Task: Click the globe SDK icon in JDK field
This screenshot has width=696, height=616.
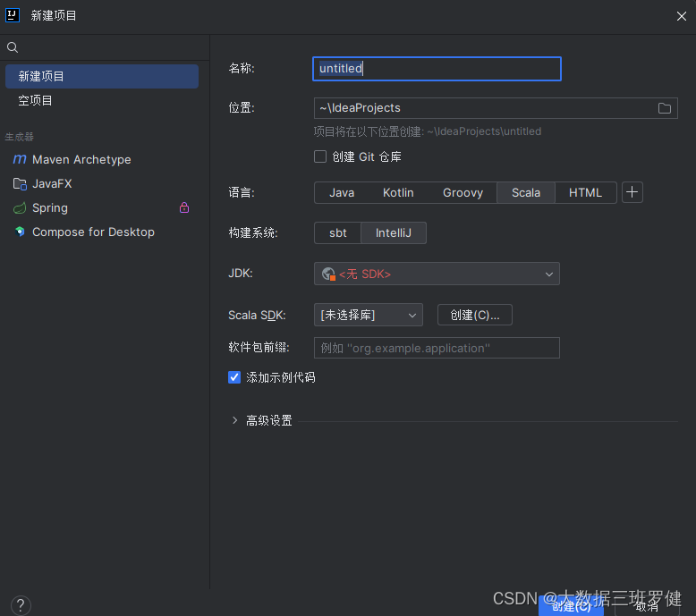Action: [328, 274]
